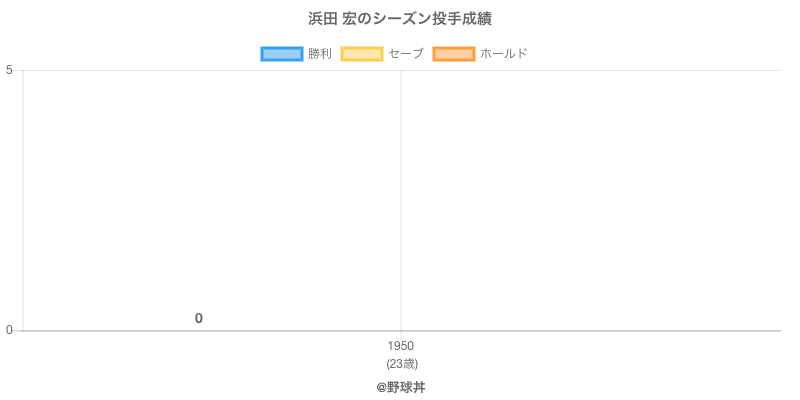Click the y-axis label 0
800x400 pixels.
tap(9, 331)
